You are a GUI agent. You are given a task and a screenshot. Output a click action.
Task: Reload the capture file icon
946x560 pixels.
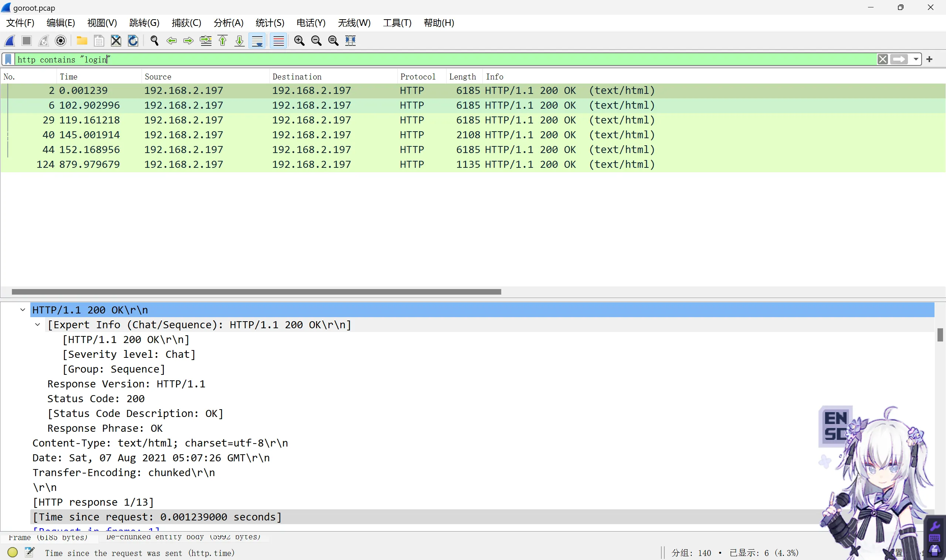click(x=133, y=40)
